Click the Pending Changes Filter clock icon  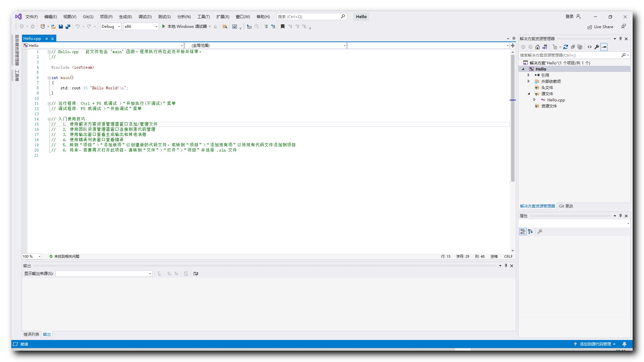[x=555, y=47]
